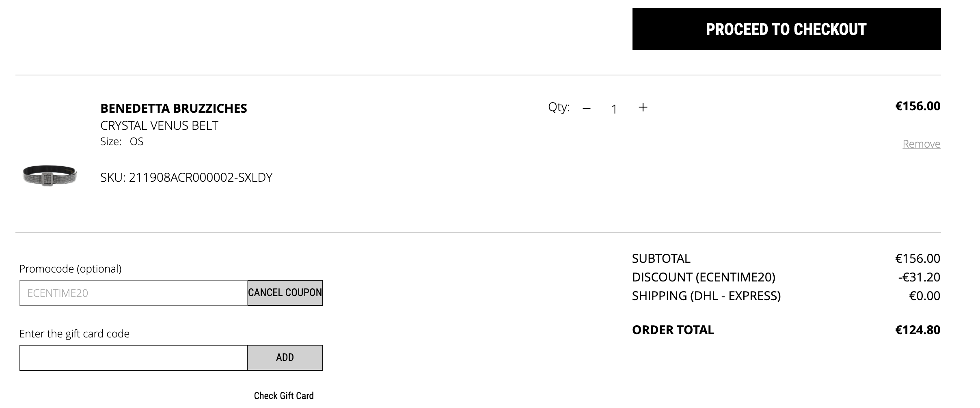This screenshot has height=408, width=980.
Task: Click the Subtotal label in summary
Action: (x=661, y=259)
